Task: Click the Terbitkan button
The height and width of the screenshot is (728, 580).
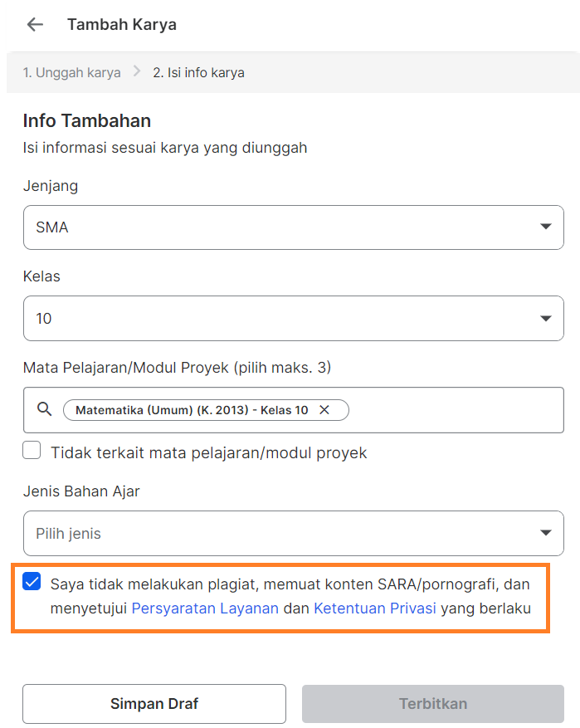Action: click(x=432, y=703)
